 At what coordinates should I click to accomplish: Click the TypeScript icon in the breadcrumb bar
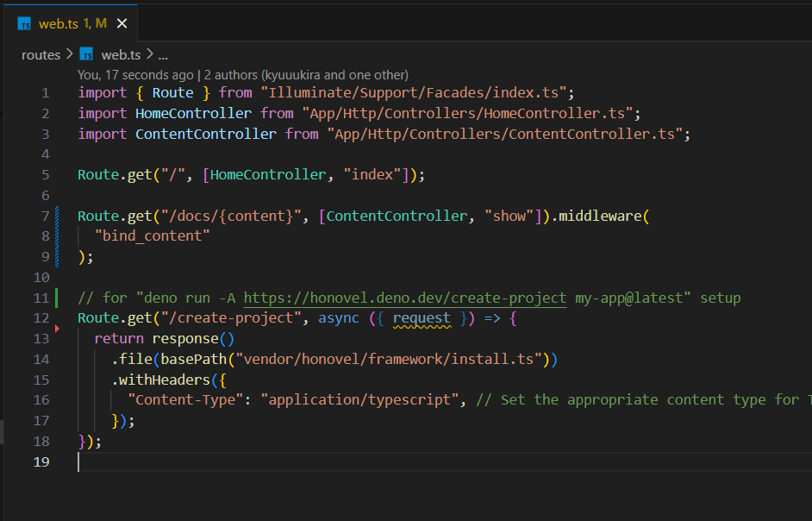(x=86, y=53)
